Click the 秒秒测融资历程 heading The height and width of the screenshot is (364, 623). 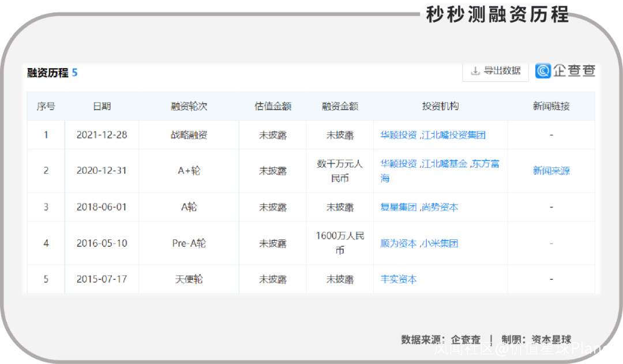click(x=497, y=14)
